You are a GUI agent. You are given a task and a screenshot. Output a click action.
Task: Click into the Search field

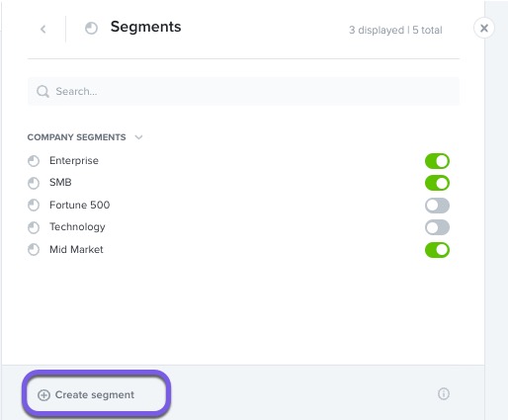(x=243, y=92)
